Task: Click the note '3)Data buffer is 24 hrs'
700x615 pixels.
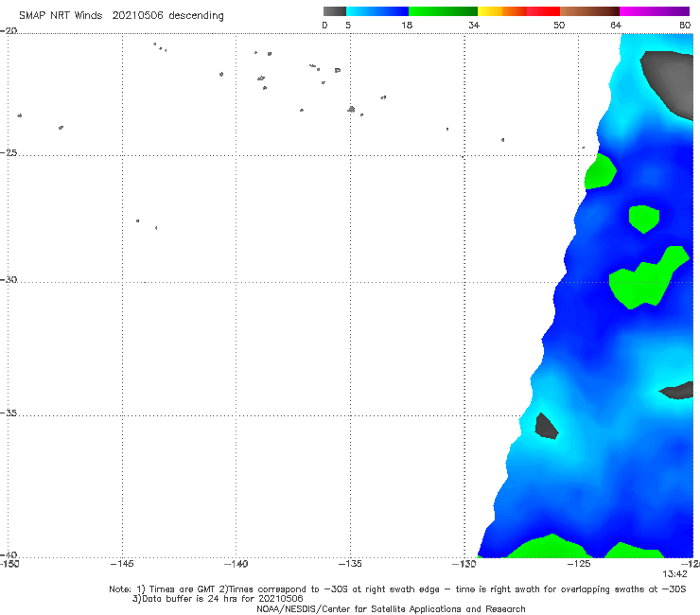Action: (x=218, y=599)
